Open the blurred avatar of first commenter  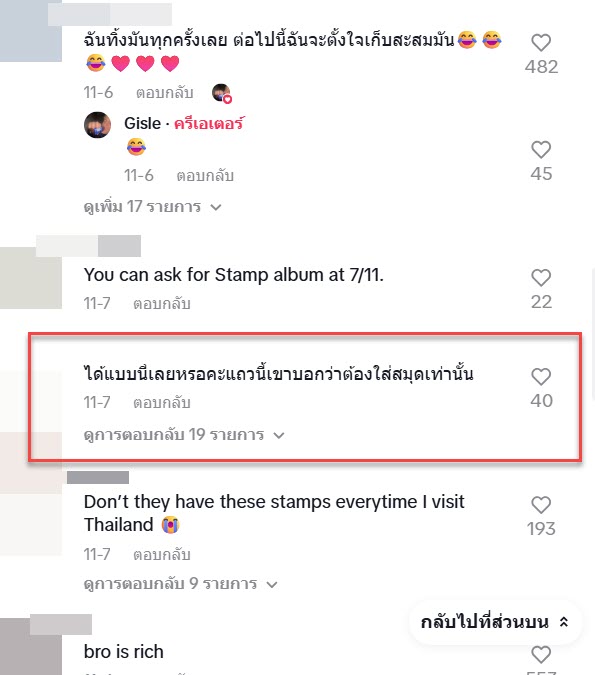pyautogui.click(x=31, y=31)
